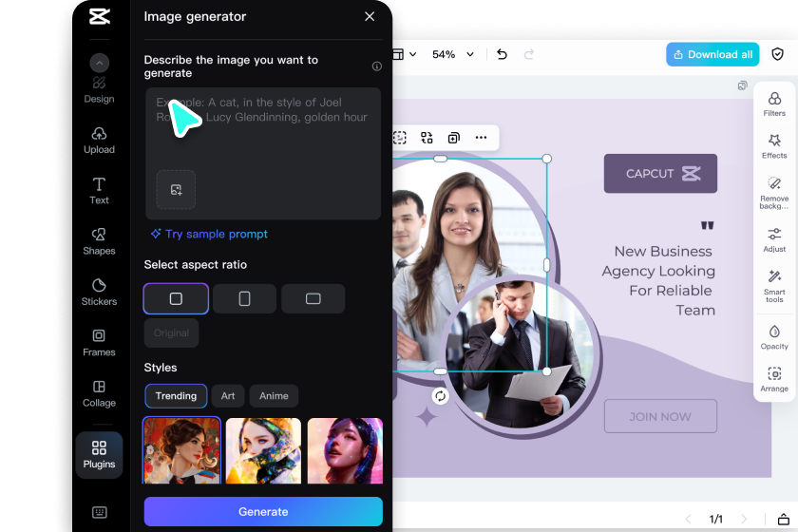Image resolution: width=798 pixels, height=532 pixels.
Task: Choose the third style thumbnail with neon girl
Action: [x=345, y=450]
